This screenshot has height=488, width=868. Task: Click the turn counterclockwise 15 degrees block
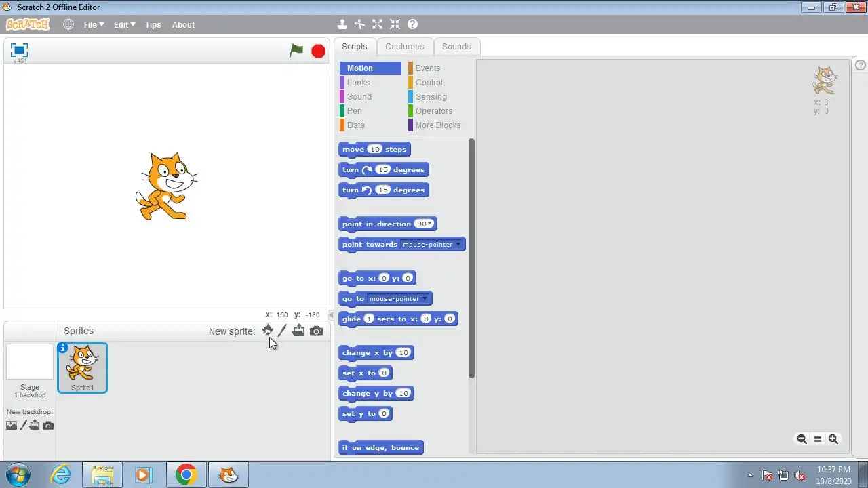click(384, 190)
